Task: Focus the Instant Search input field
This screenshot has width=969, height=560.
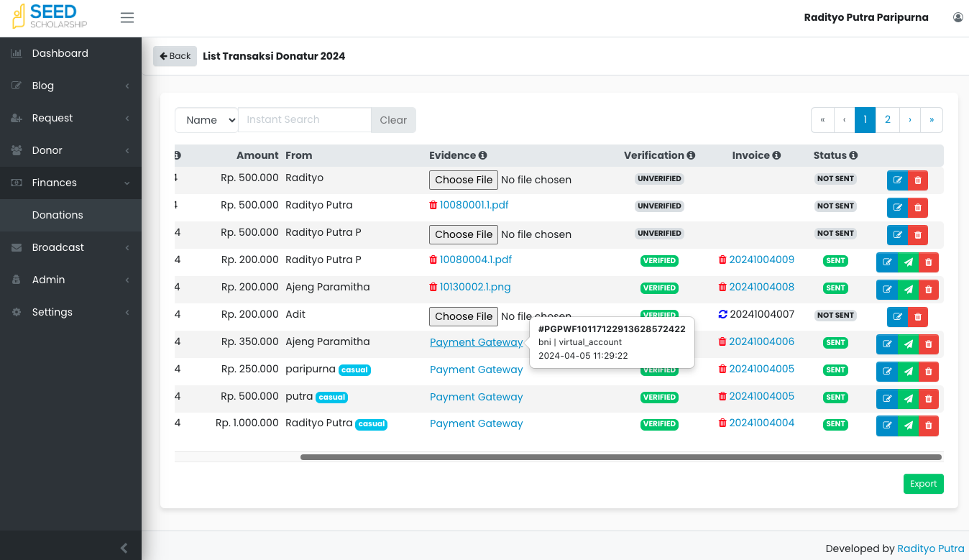Action: (x=305, y=120)
